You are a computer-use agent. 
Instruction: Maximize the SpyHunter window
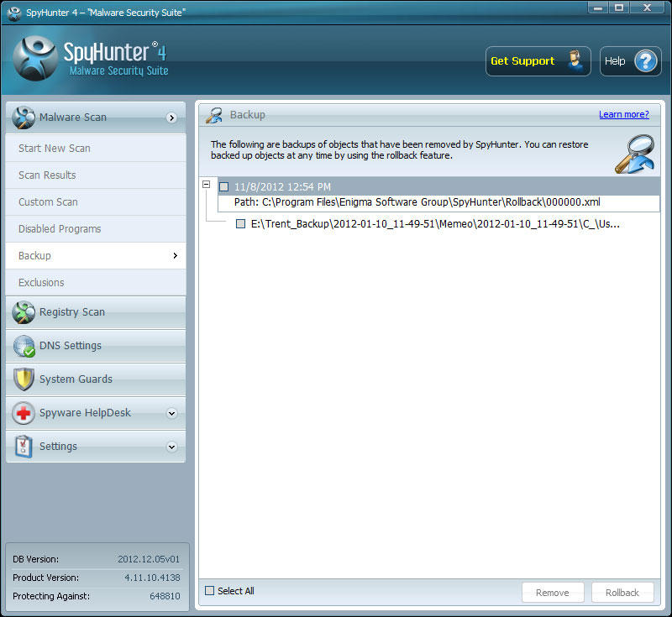(619, 8)
